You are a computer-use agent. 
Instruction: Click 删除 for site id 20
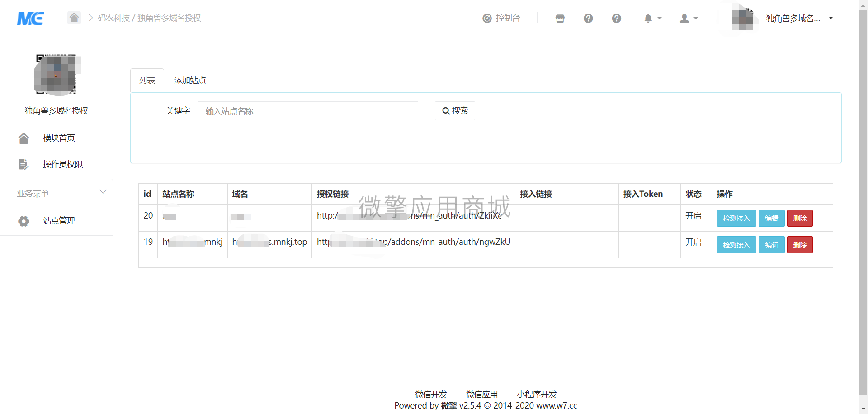[800, 219]
